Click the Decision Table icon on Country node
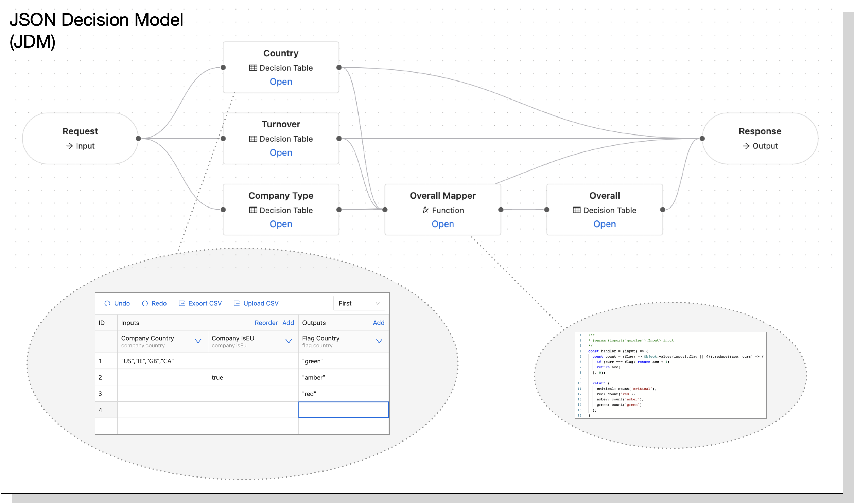855x504 pixels. point(253,68)
